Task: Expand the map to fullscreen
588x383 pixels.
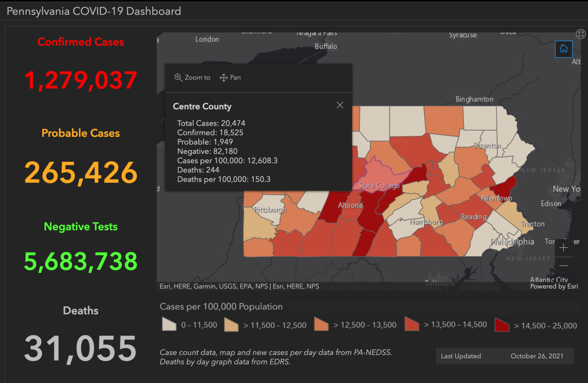Action: 581,34
